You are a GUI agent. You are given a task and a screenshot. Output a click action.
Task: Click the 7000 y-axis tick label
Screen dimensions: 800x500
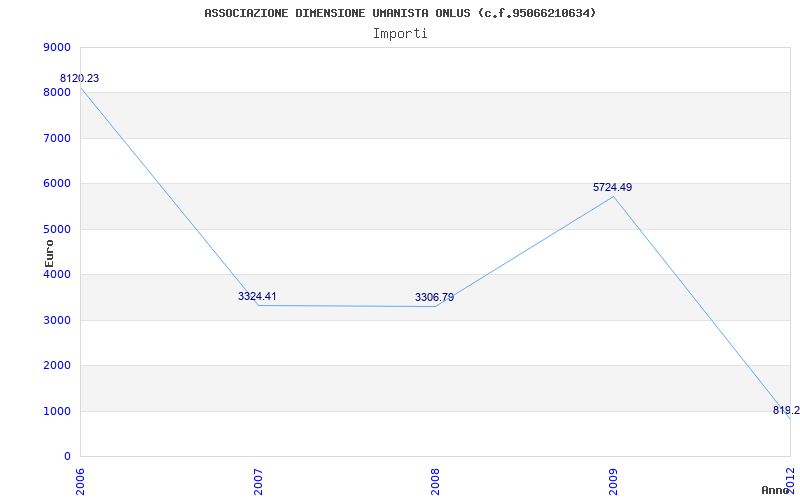58,138
